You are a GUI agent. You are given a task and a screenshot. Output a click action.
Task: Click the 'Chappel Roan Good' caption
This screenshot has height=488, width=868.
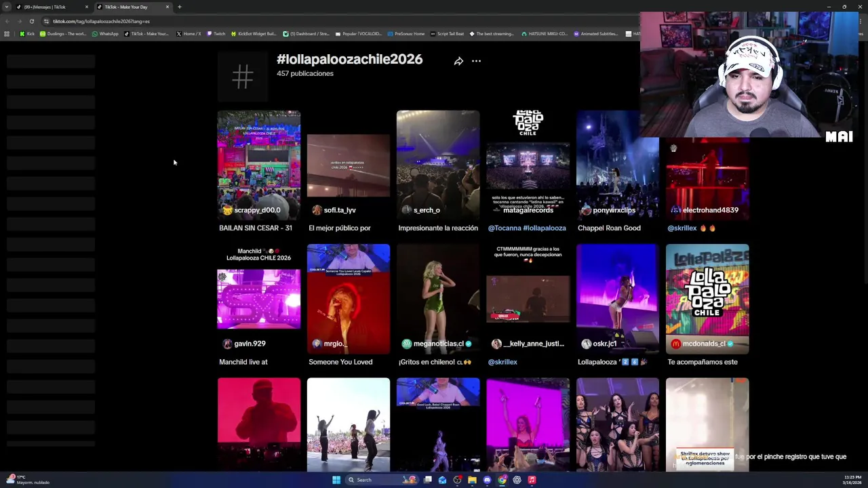(x=609, y=228)
